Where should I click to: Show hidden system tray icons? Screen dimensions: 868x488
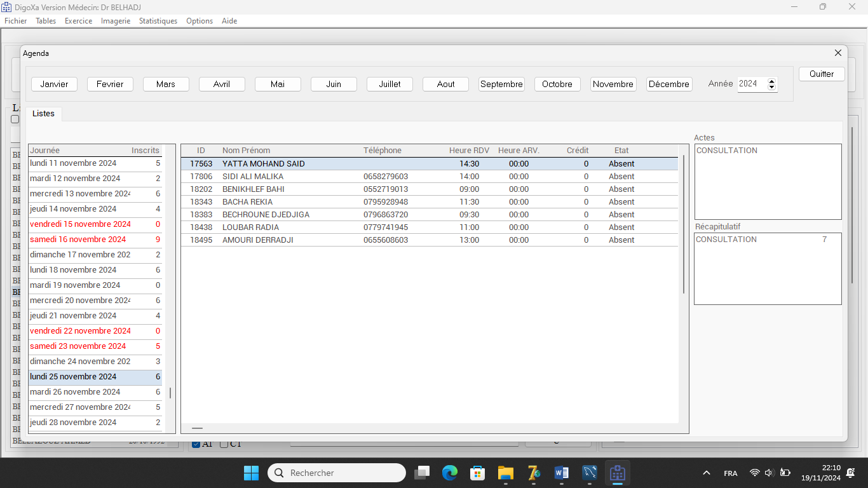click(x=706, y=473)
